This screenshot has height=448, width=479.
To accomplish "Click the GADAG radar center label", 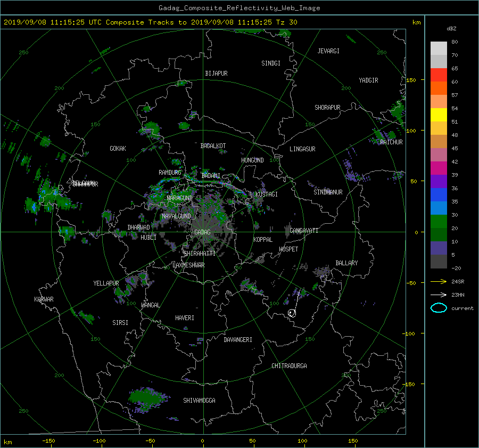I will click(202, 232).
